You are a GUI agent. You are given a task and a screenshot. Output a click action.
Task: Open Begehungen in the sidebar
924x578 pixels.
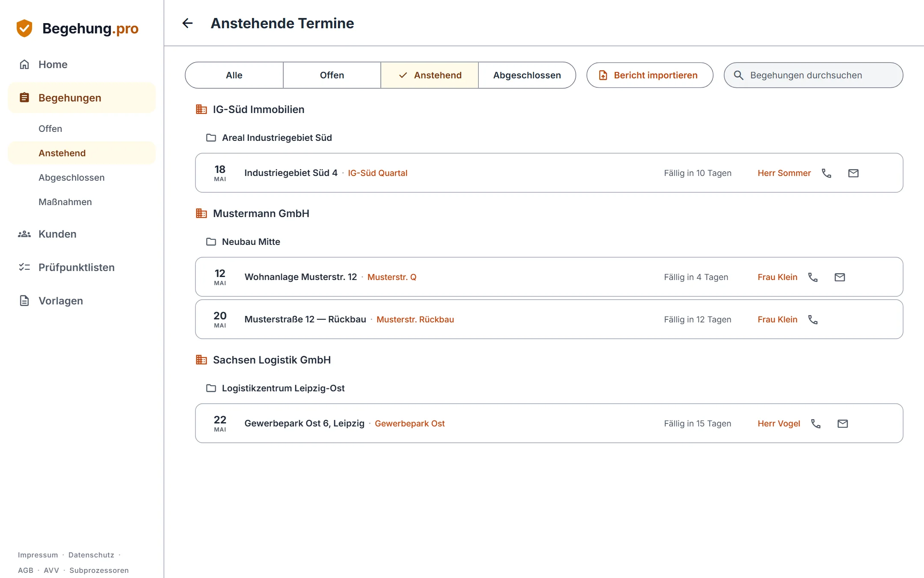[81, 98]
